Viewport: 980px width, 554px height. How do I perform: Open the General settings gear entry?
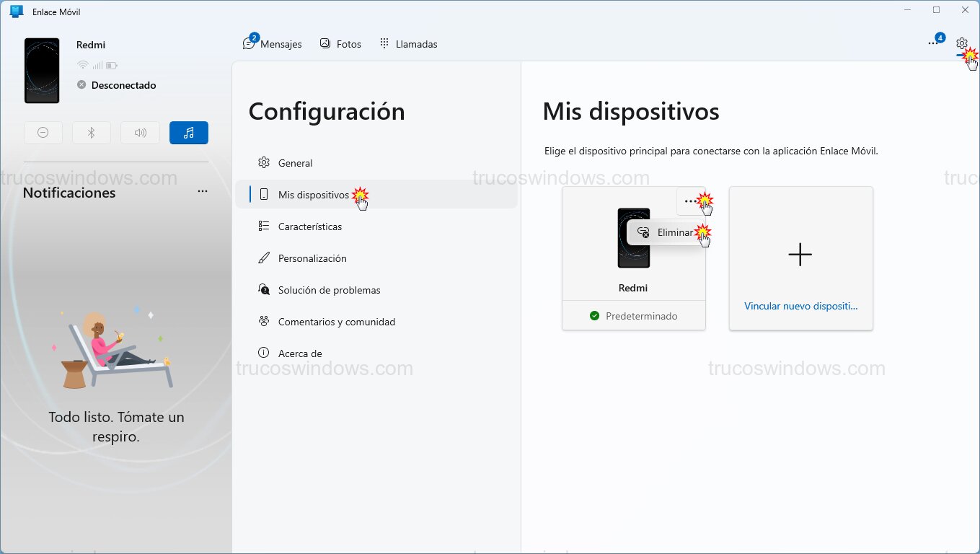(295, 163)
